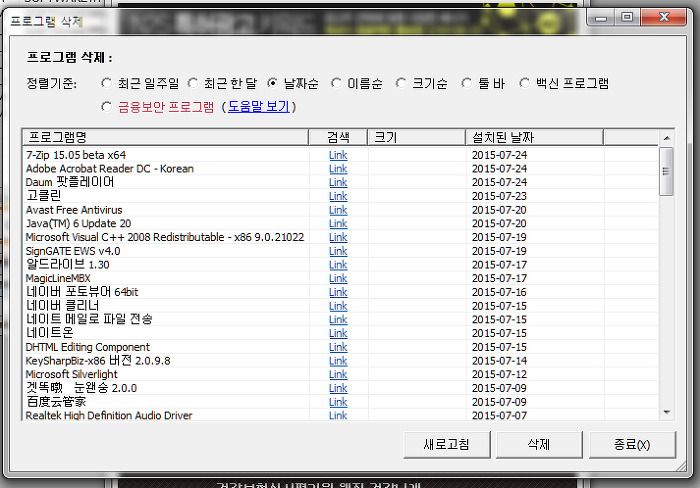Click the scrollbar up arrow
The image size is (700, 488).
coord(667,138)
